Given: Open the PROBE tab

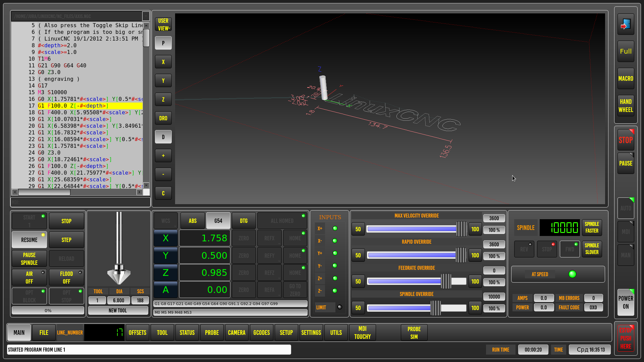Looking at the screenshot, I should coord(212,333).
